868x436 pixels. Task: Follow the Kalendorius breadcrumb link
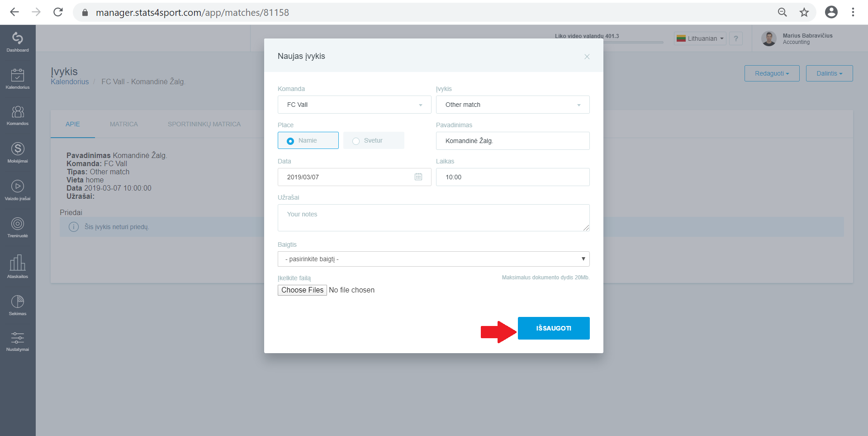70,82
